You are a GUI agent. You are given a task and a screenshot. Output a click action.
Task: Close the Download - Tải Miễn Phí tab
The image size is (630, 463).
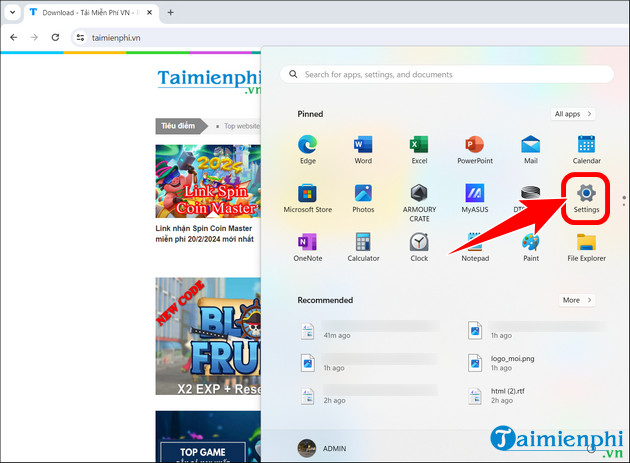click(149, 12)
